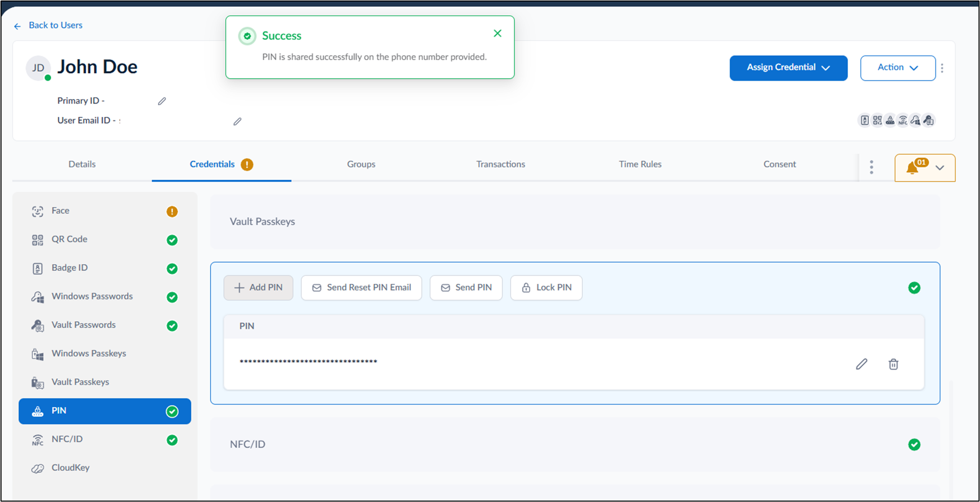This screenshot has height=502, width=980.
Task: Select the NFC/ID sidebar entry
Action: pyautogui.click(x=105, y=440)
